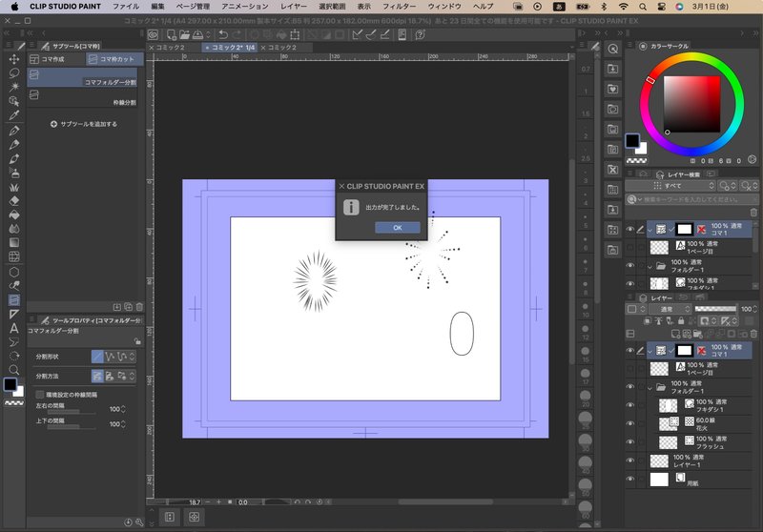Toggle visibility of フォルダー1 in Layer panel
The width and height of the screenshot is (763, 532).
coord(630,387)
